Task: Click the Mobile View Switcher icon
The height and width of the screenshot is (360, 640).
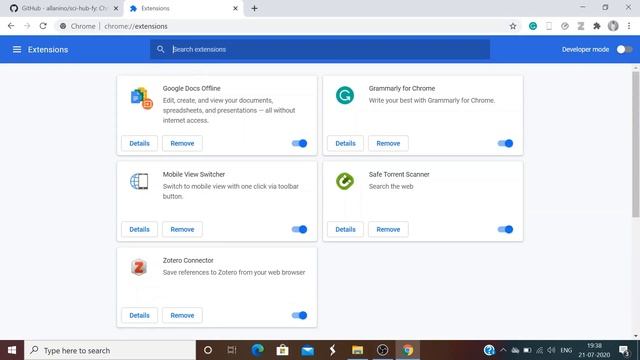Action: (139, 181)
